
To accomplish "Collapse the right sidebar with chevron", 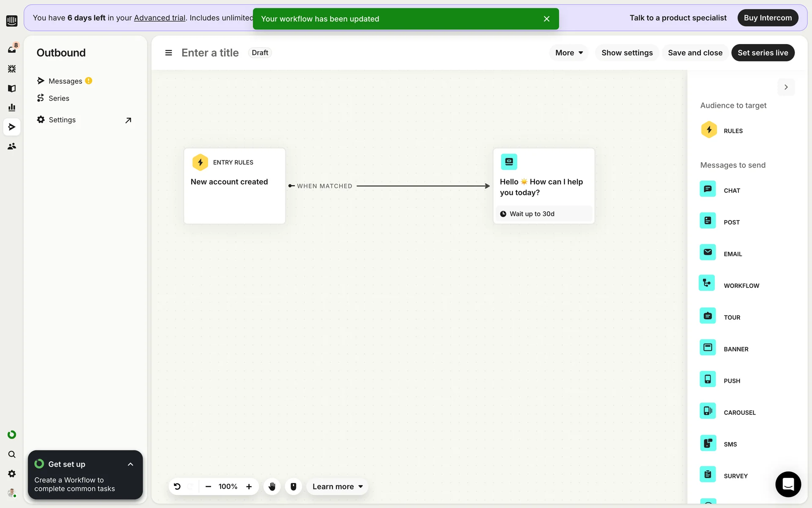I will click(786, 87).
